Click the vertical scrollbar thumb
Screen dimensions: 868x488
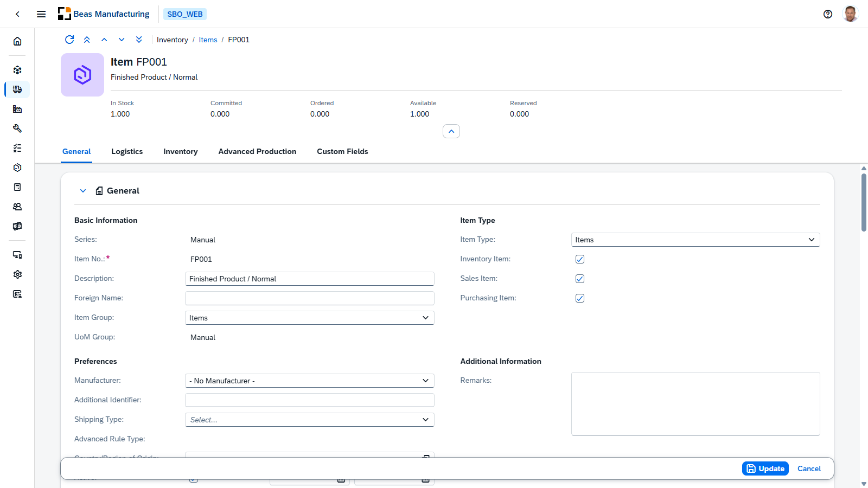(864, 202)
